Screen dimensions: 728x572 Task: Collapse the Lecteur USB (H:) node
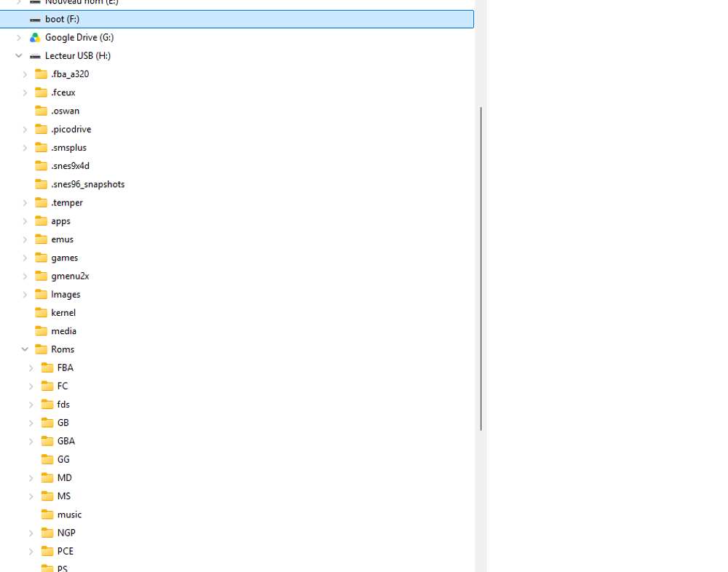19,56
